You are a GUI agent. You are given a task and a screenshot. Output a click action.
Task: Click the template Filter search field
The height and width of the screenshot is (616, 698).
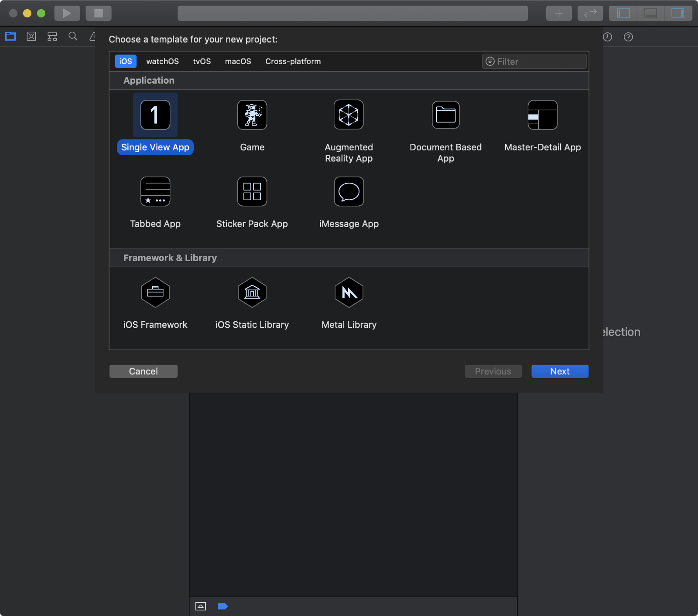click(534, 61)
